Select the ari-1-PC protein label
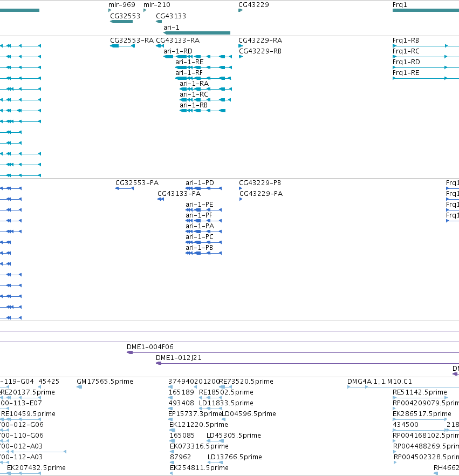This screenshot has width=459, height=476. (x=200, y=237)
